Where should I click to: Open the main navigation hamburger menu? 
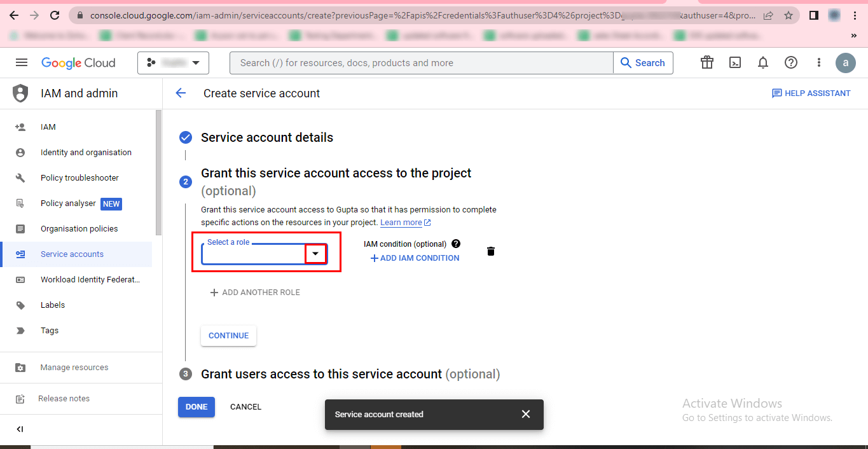(x=22, y=62)
